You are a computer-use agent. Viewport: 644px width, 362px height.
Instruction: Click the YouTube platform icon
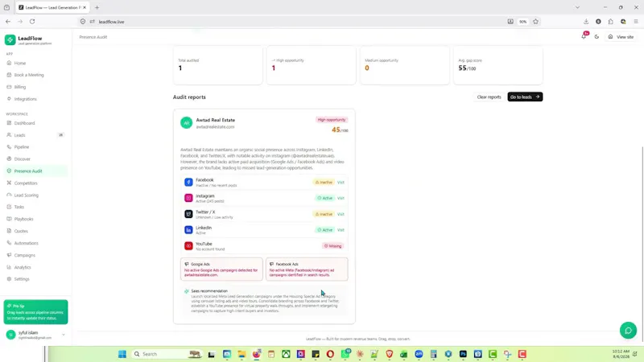tap(188, 246)
